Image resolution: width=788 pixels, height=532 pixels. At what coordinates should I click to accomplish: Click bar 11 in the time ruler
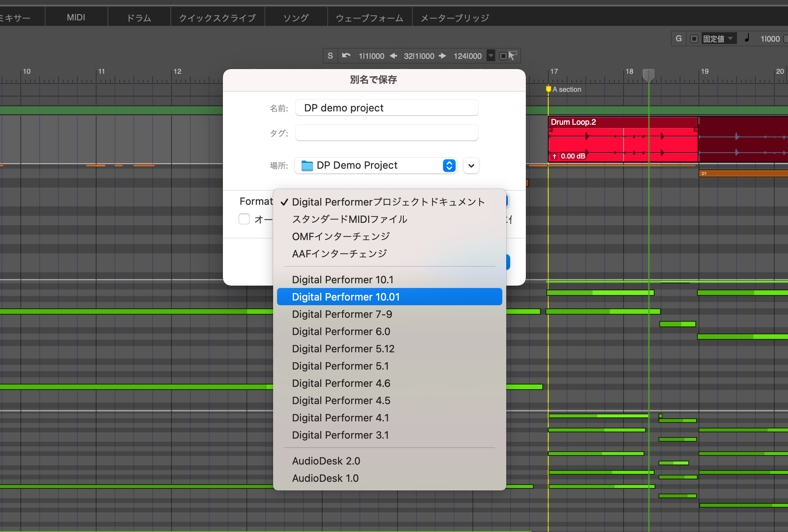click(102, 71)
